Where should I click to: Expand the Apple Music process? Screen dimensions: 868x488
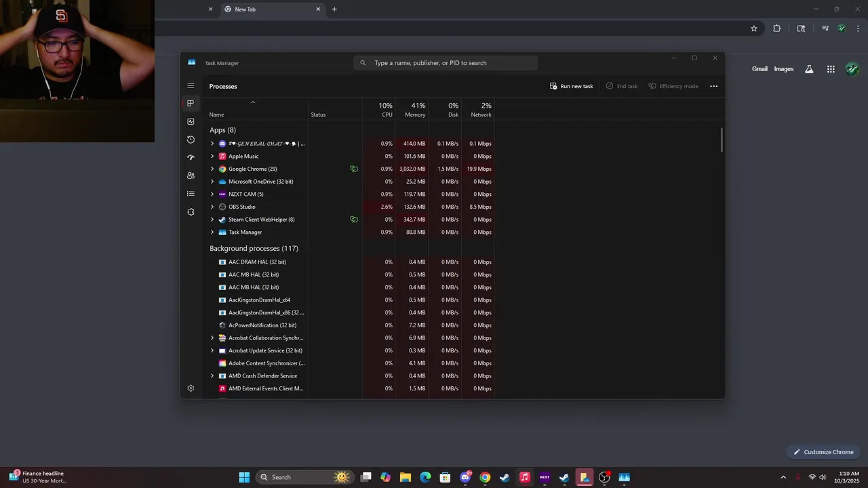coord(212,157)
